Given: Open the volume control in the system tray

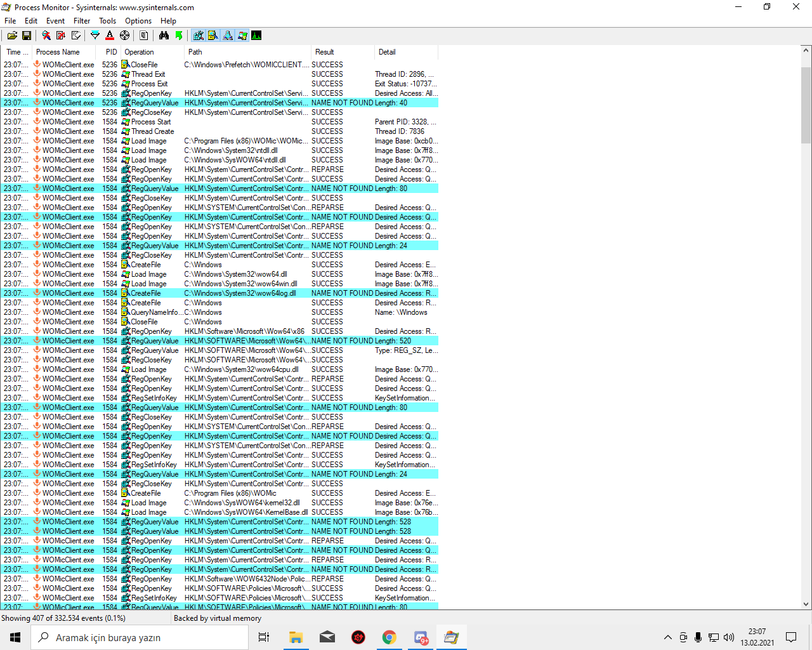Looking at the screenshot, I should pyautogui.click(x=728, y=637).
